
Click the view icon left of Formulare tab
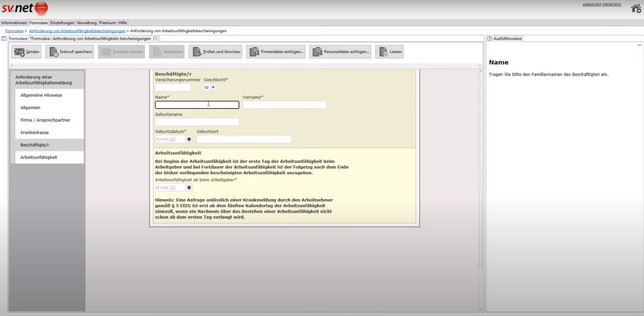point(4,38)
